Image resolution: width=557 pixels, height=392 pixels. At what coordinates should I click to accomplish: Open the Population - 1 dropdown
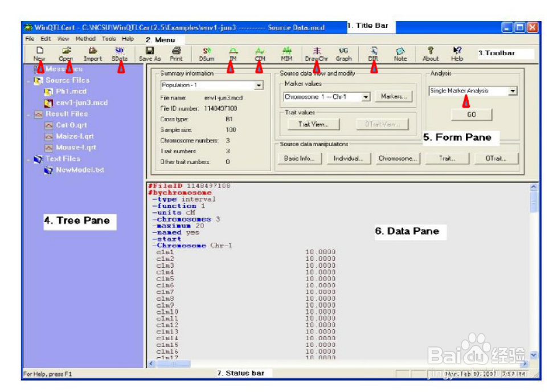tap(259, 85)
